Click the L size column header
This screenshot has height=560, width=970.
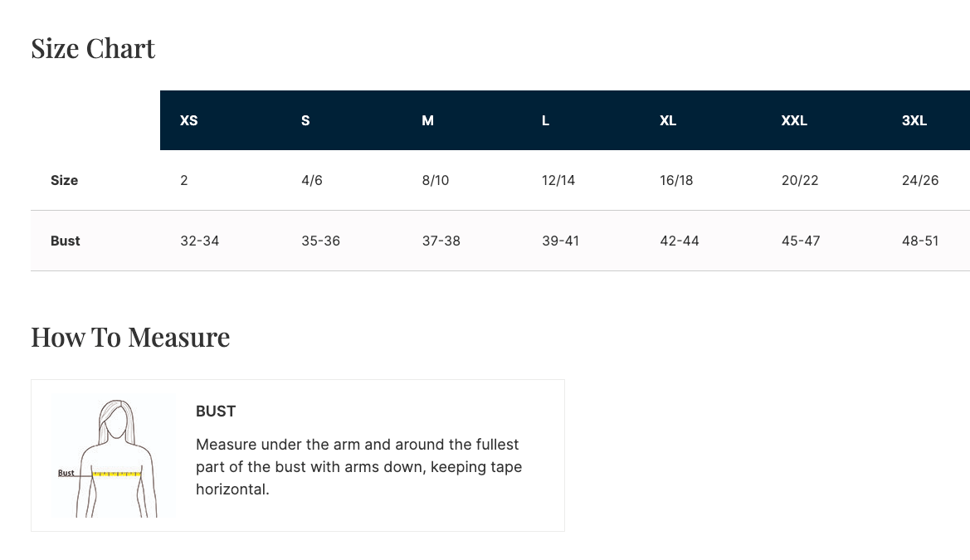click(545, 120)
